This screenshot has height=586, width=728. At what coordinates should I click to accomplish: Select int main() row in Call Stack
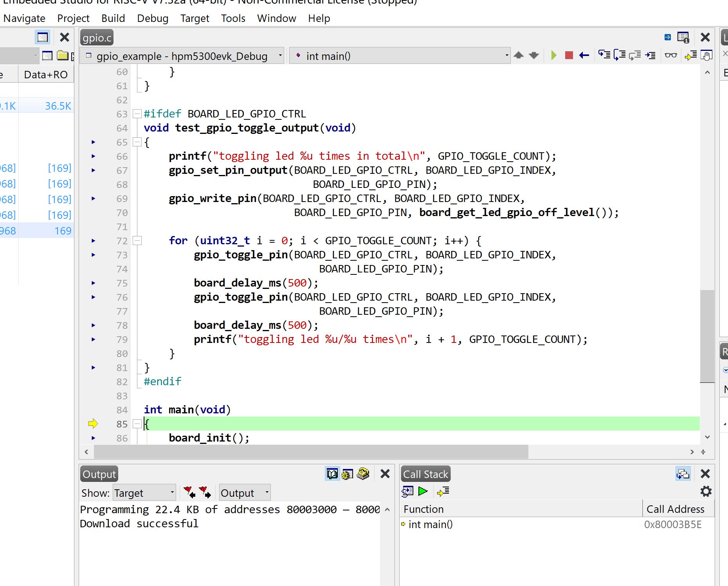(557, 524)
